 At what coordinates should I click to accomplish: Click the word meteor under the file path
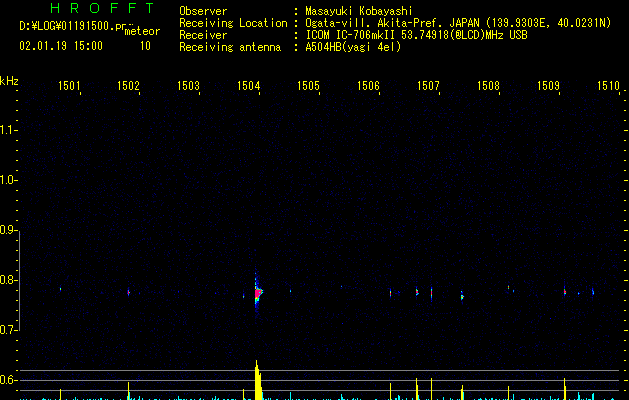[x=142, y=31]
